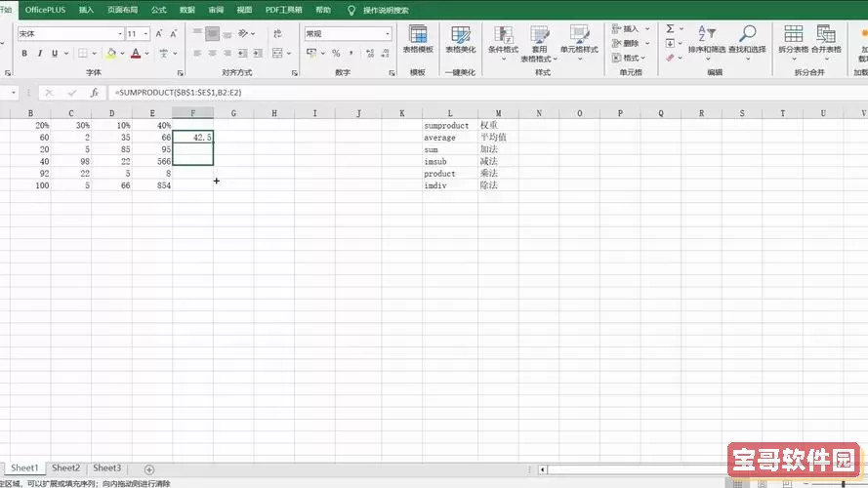
Task: Click 拆分表格 split table
Action: [793, 42]
